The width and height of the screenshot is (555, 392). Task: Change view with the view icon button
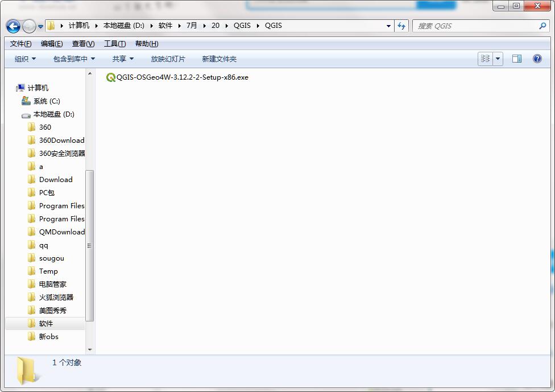pos(485,59)
